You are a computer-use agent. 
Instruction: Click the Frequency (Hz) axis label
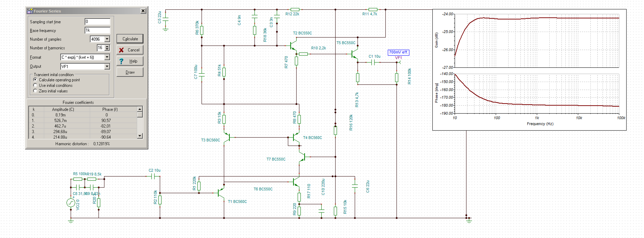(540, 124)
